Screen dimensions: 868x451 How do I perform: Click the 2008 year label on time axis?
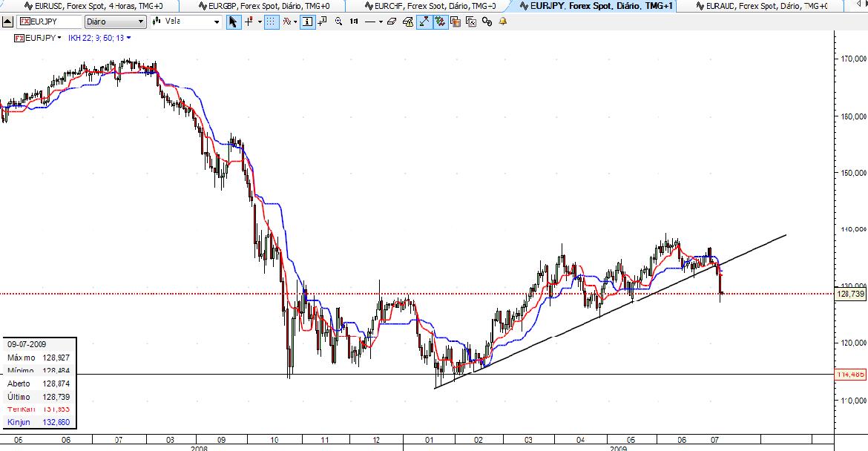tap(199, 448)
